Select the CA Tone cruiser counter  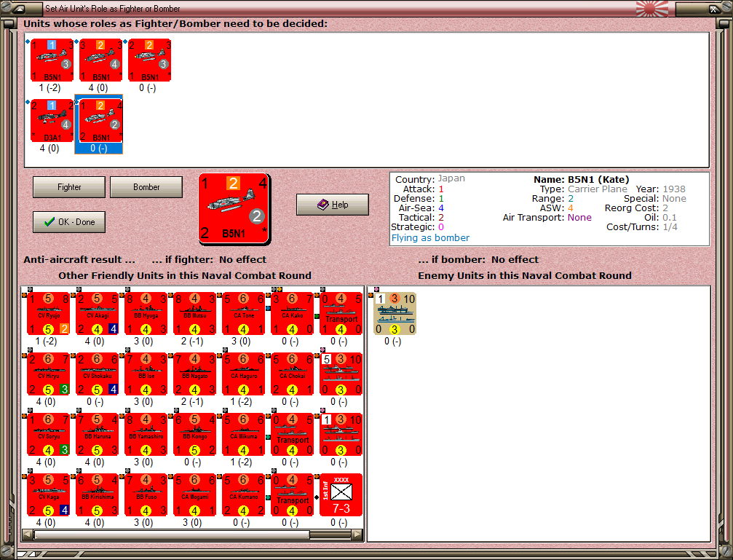pos(244,313)
